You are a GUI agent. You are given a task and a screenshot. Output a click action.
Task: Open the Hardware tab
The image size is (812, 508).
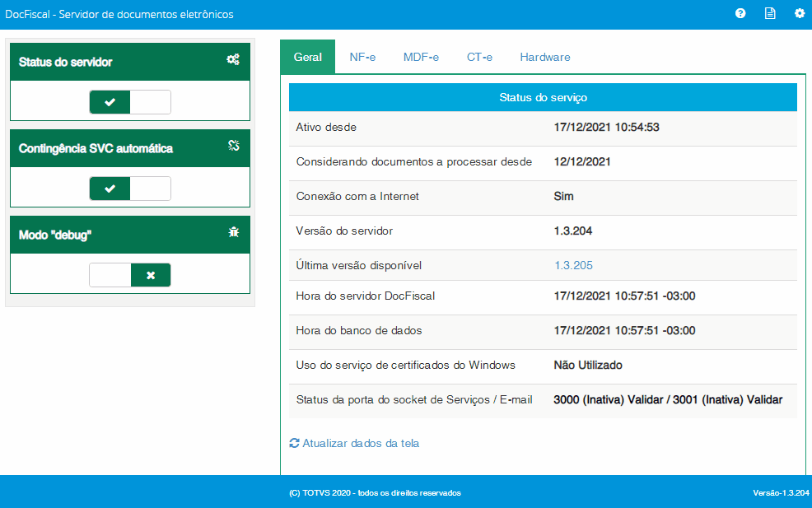tap(545, 57)
